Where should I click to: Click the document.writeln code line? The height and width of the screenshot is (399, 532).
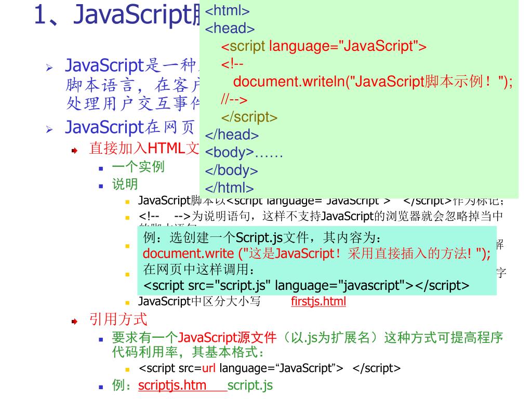point(373,82)
